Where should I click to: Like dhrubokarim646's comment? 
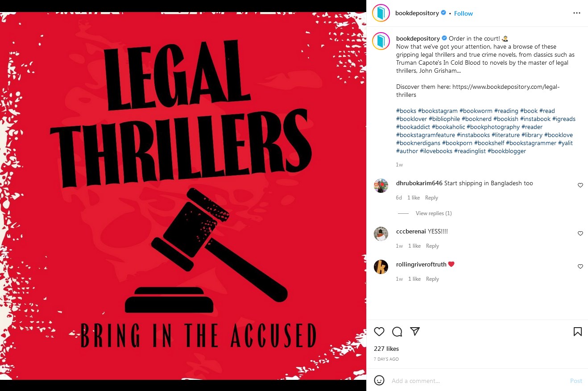coord(580,185)
